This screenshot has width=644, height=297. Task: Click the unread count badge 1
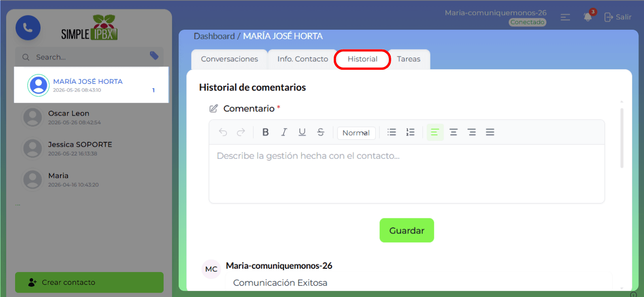(x=154, y=91)
